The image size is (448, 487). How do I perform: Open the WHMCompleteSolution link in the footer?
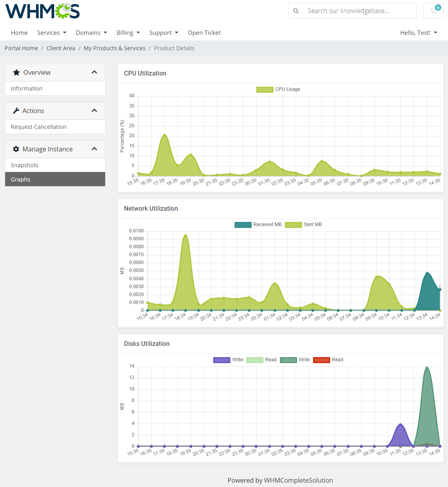pos(298,480)
